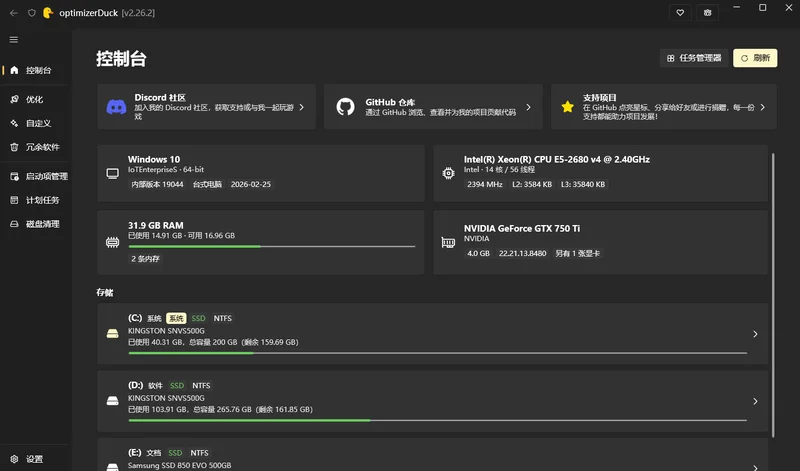Click the shield icon in title bar
The height and width of the screenshot is (471, 800).
coord(32,13)
